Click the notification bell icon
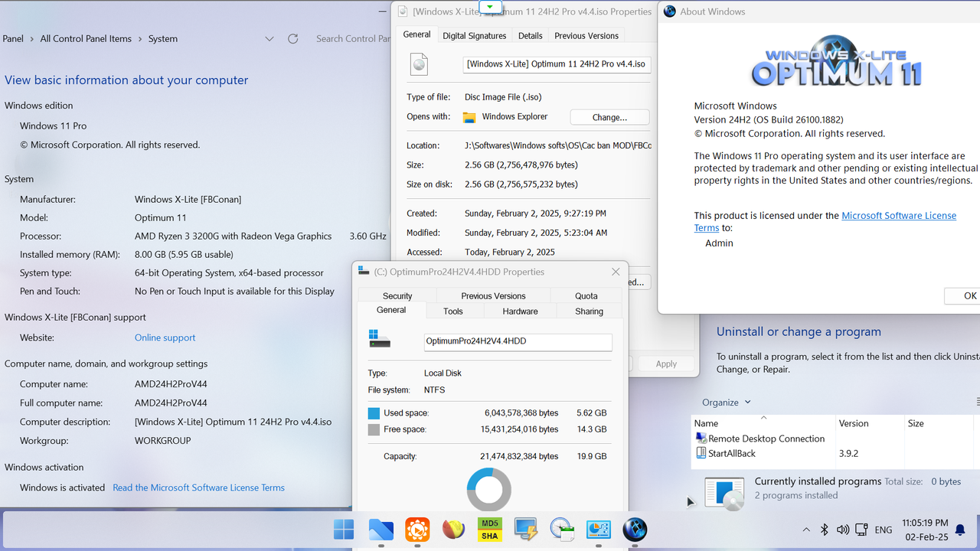 pyautogui.click(x=960, y=529)
